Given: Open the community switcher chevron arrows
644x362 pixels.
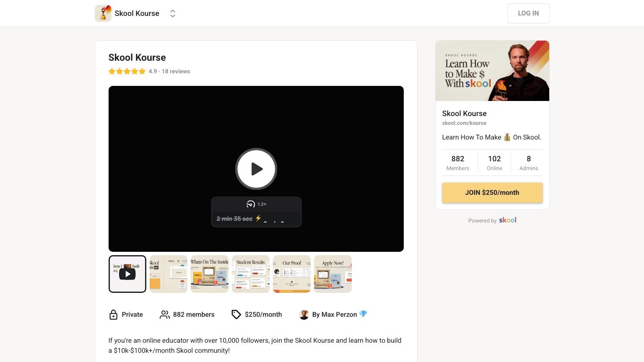Looking at the screenshot, I should 172,13.
